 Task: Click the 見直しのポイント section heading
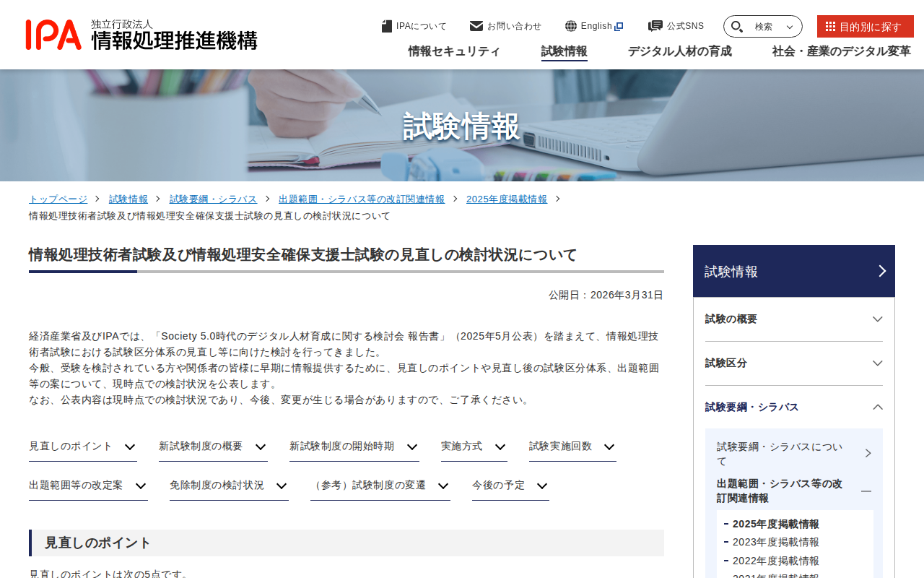coord(346,543)
